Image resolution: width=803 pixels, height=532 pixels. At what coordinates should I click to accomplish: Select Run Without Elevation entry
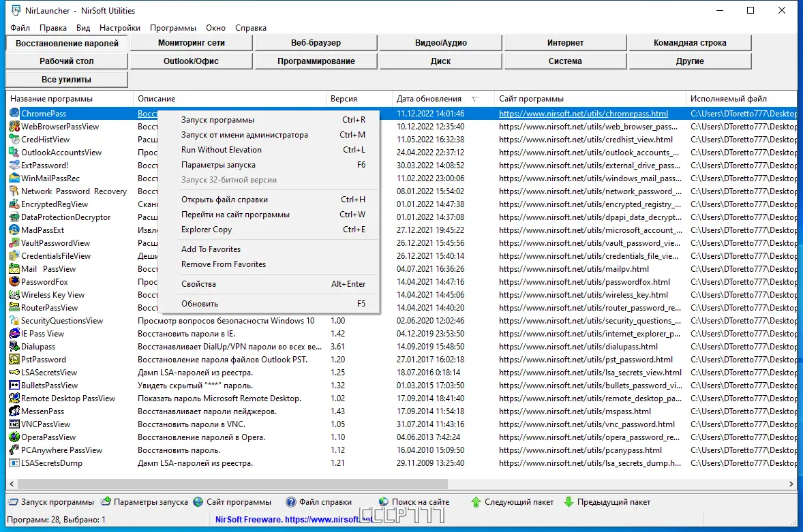point(270,149)
